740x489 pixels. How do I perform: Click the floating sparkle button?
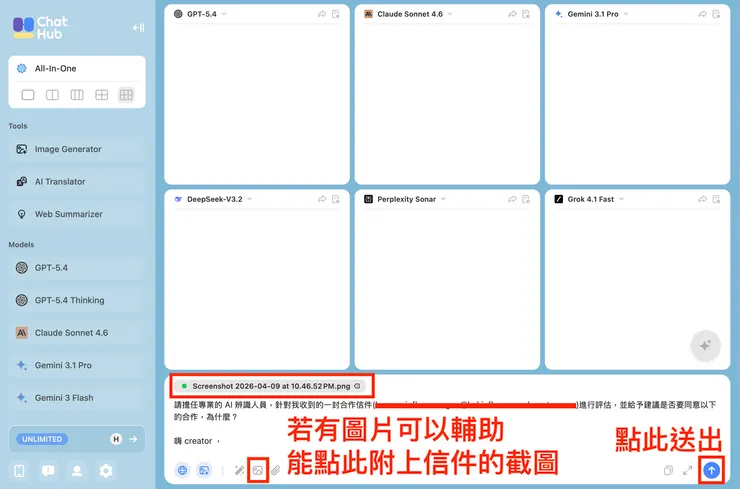pyautogui.click(x=706, y=346)
